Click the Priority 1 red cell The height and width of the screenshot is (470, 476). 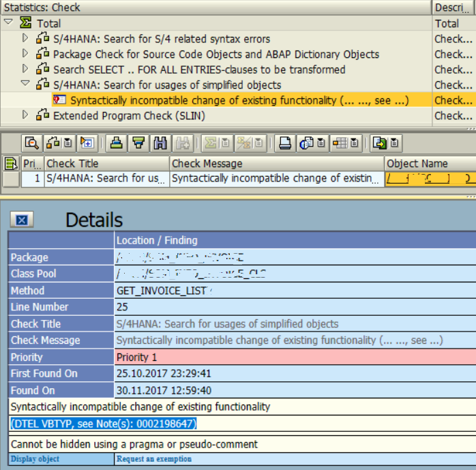pos(295,357)
